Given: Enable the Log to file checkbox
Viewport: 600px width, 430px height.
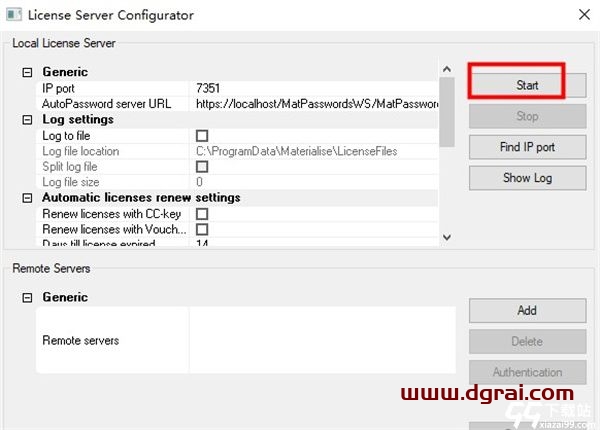Looking at the screenshot, I should pos(202,135).
